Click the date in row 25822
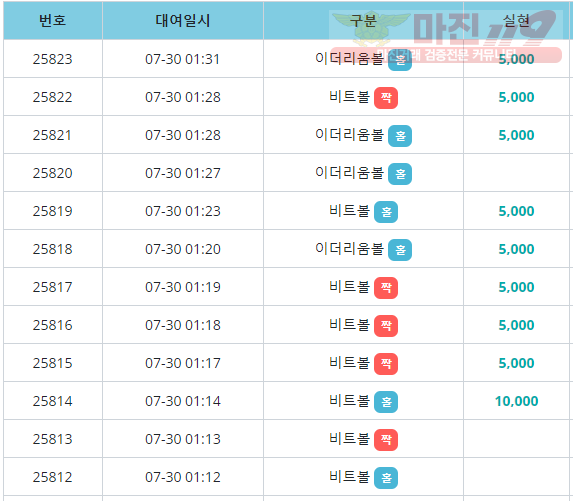This screenshot has width=573, height=501. [183, 97]
